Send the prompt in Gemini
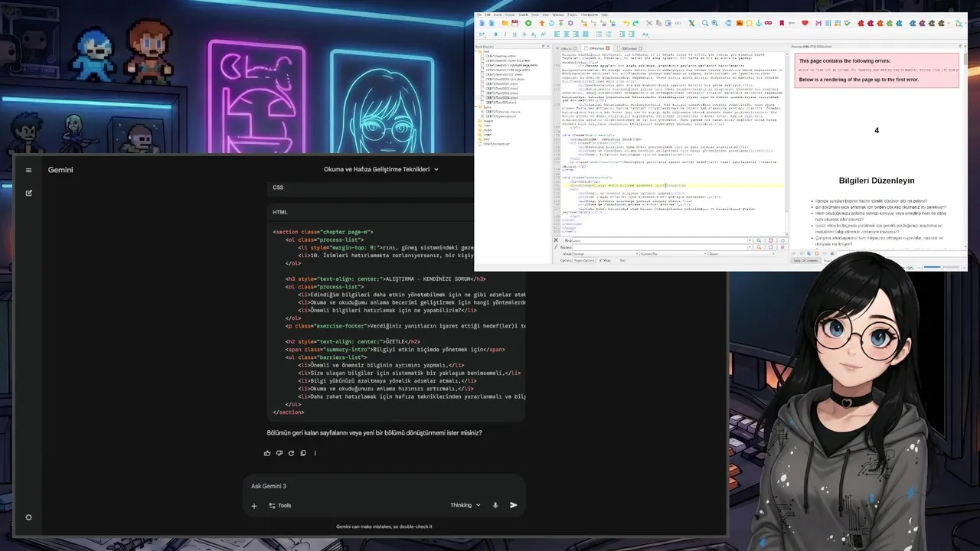 point(514,505)
